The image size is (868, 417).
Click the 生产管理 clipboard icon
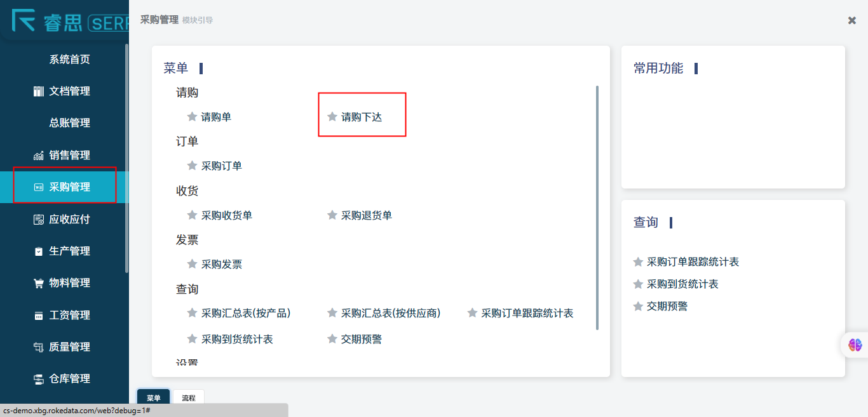coord(38,251)
